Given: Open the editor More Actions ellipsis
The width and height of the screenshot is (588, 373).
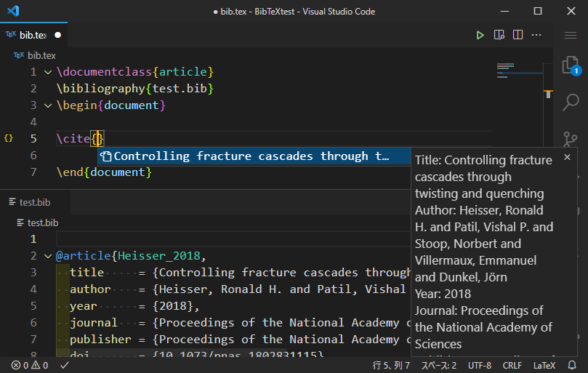Looking at the screenshot, I should coord(537,35).
